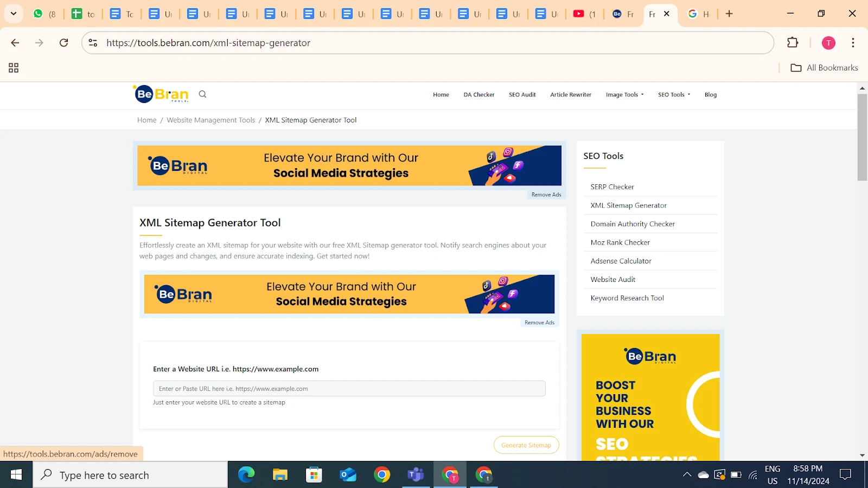The height and width of the screenshot is (488, 868).
Task: Switch to the YouTube tab
Action: pyautogui.click(x=585, y=14)
